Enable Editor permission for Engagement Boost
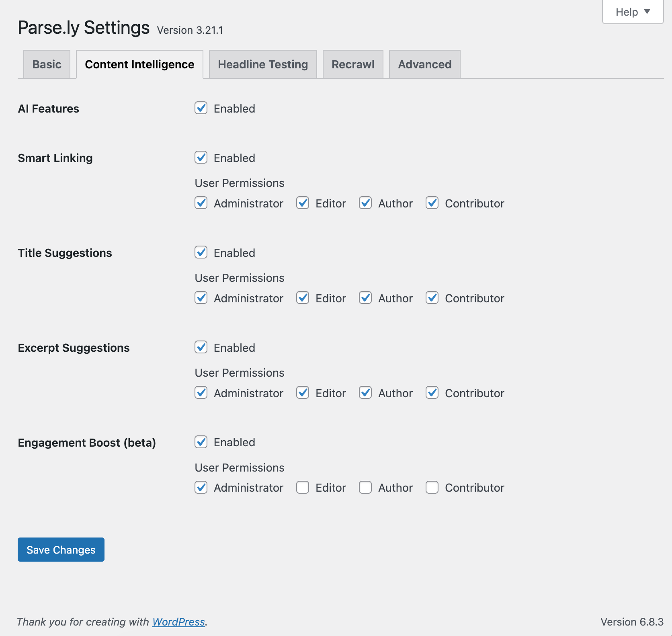Image resolution: width=672 pixels, height=636 pixels. click(x=303, y=488)
